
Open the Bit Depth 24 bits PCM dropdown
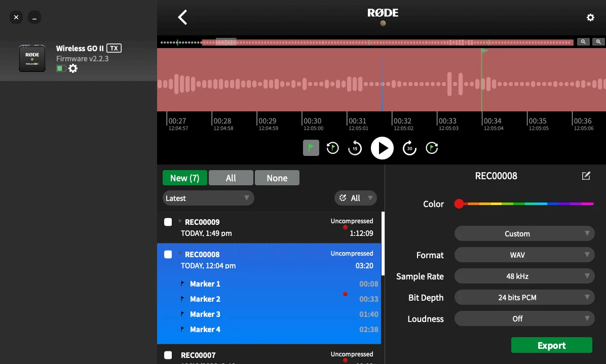click(x=524, y=297)
